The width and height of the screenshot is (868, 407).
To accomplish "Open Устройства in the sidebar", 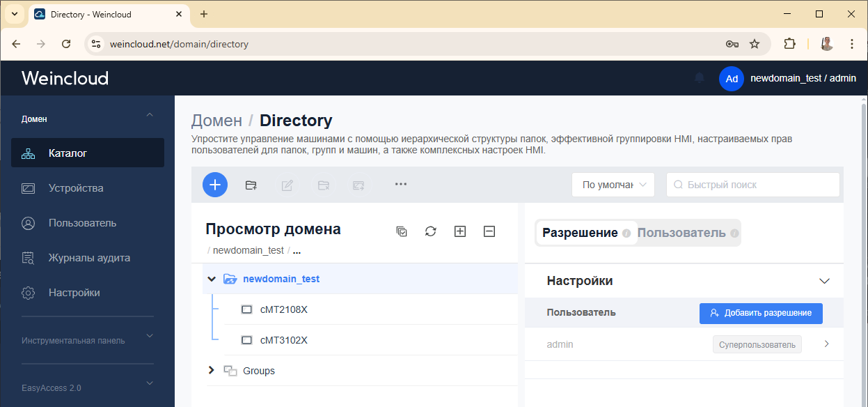I will click(x=76, y=188).
